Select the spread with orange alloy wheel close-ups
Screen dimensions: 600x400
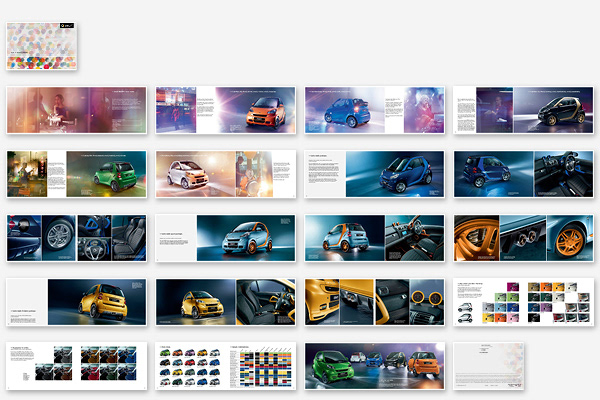(523, 238)
